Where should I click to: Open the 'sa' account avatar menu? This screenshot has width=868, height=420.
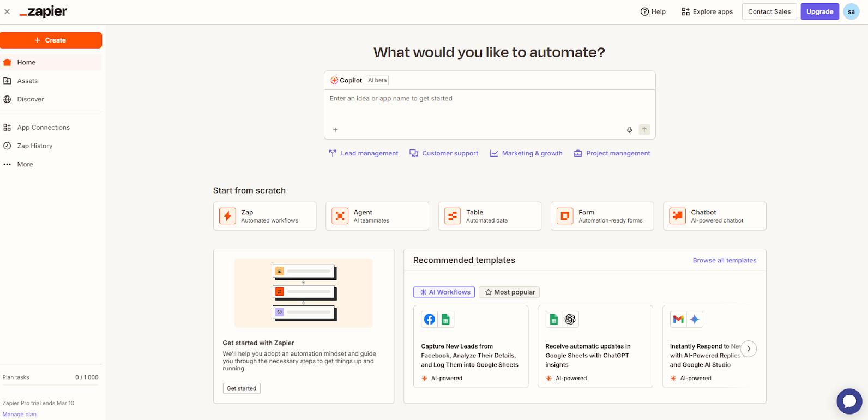851,11
